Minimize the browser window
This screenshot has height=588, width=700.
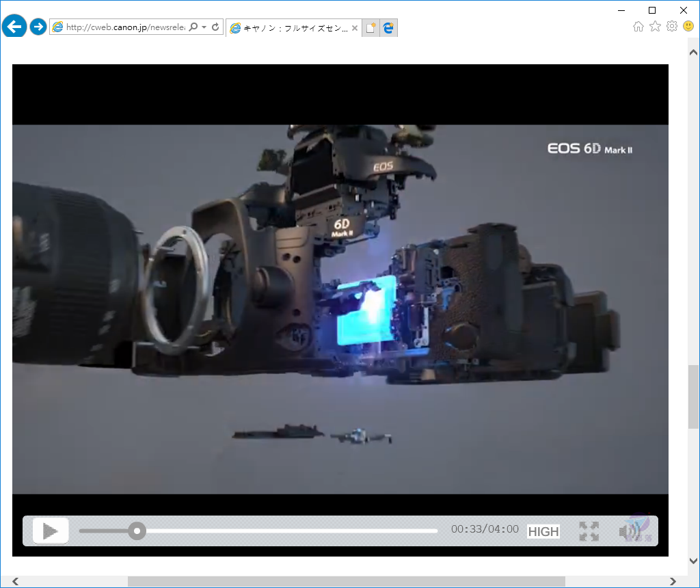[621, 10]
